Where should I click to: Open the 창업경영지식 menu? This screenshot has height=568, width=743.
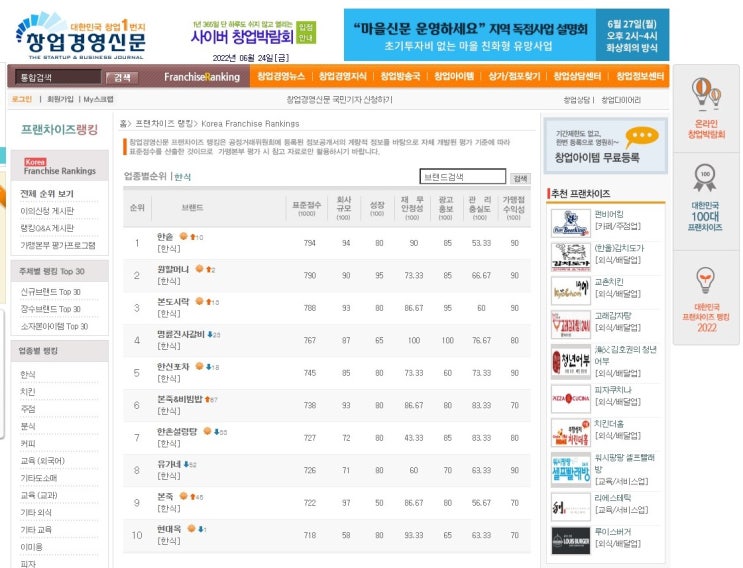tap(343, 76)
